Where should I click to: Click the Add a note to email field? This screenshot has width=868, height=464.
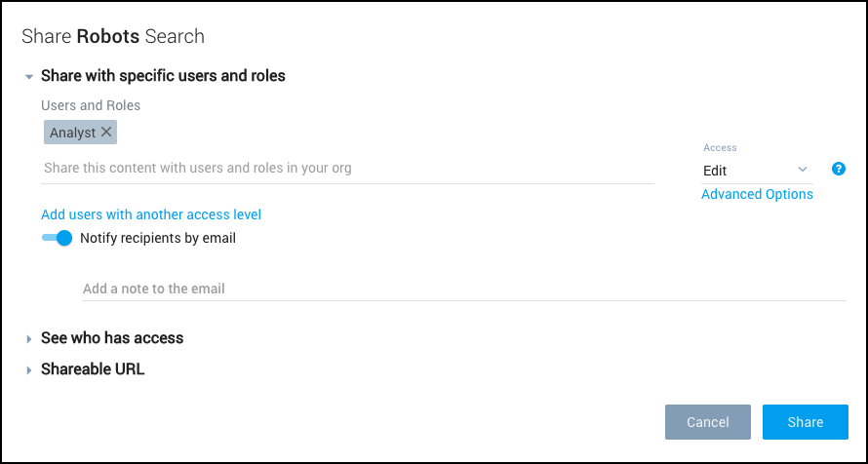(463, 289)
